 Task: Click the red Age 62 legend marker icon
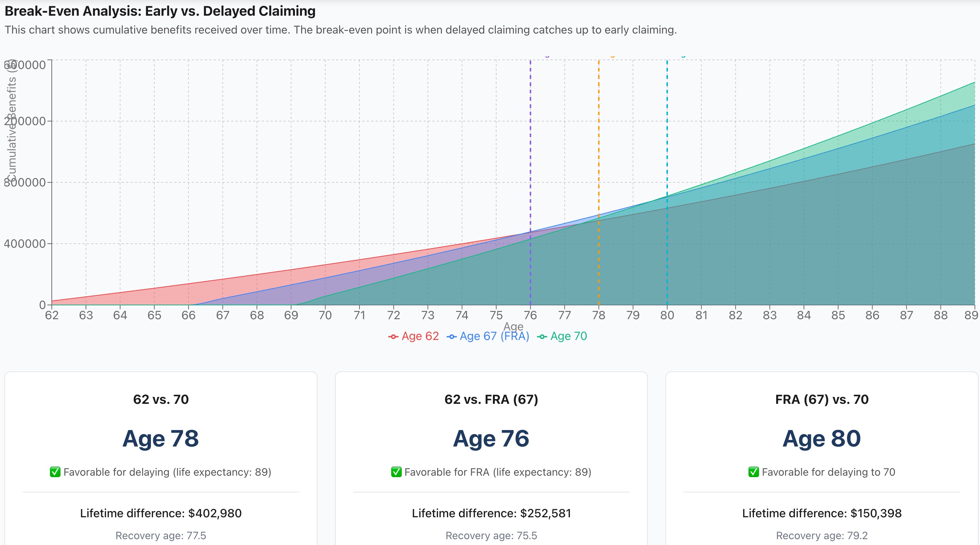coord(393,336)
